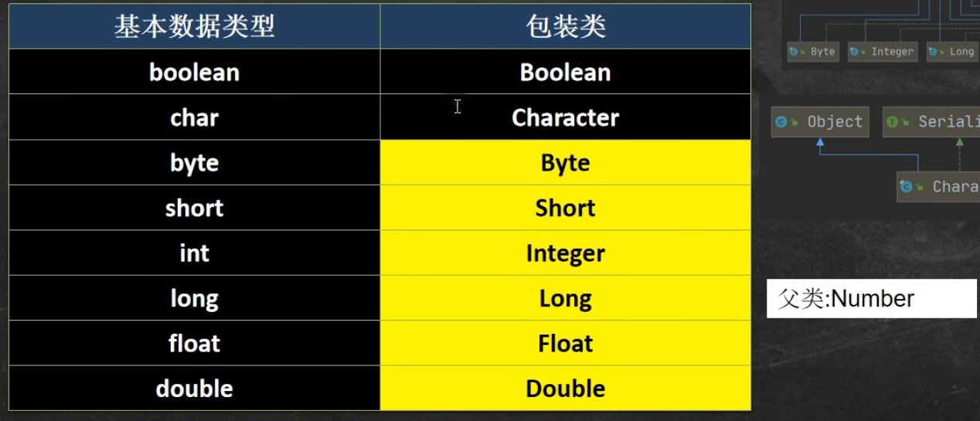
Task: Click the short primitive type cell
Action: [195, 208]
